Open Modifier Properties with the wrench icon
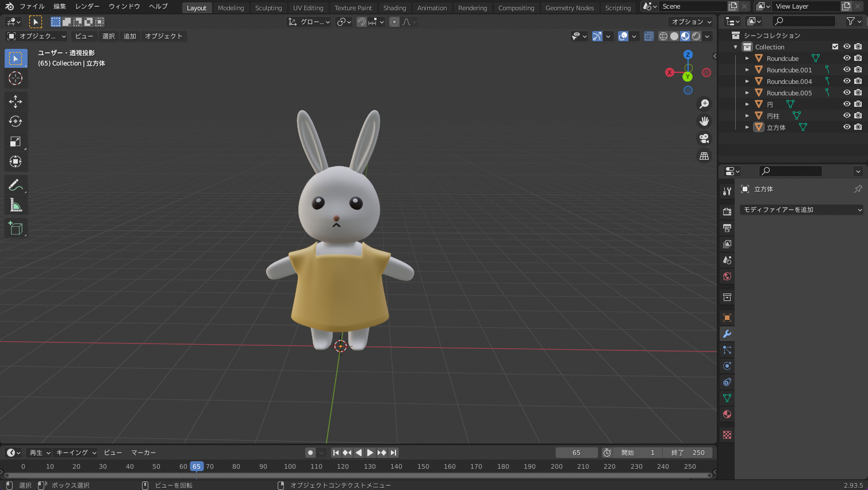The image size is (868, 490). [x=727, y=334]
